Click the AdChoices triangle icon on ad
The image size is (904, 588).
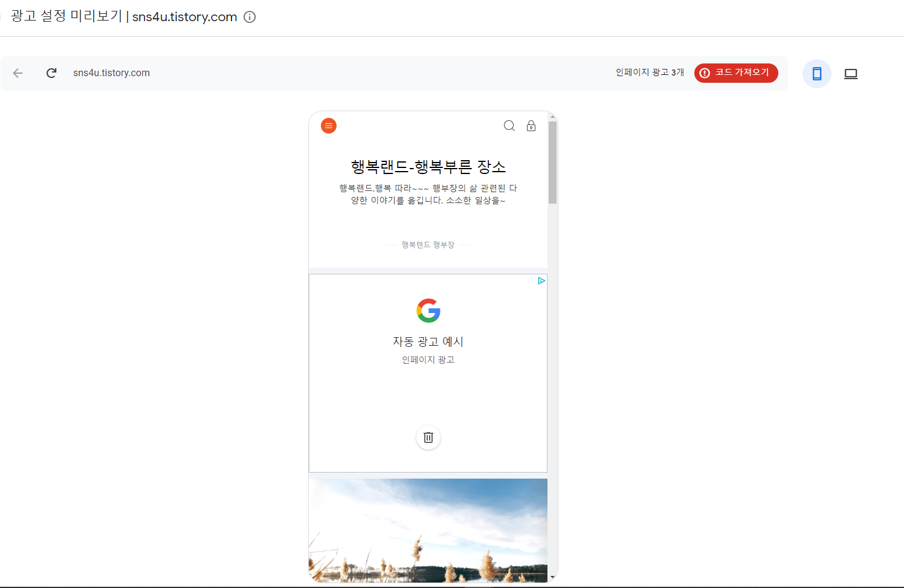541,280
